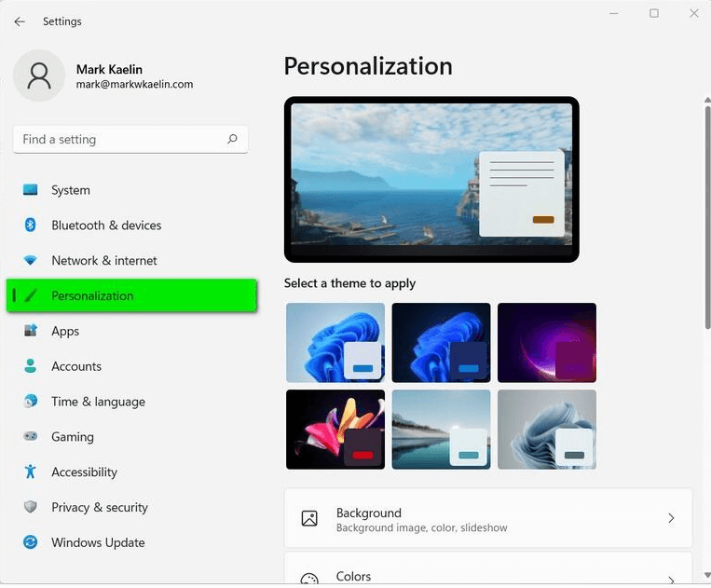Click the Mark Kaelin account name

point(109,69)
